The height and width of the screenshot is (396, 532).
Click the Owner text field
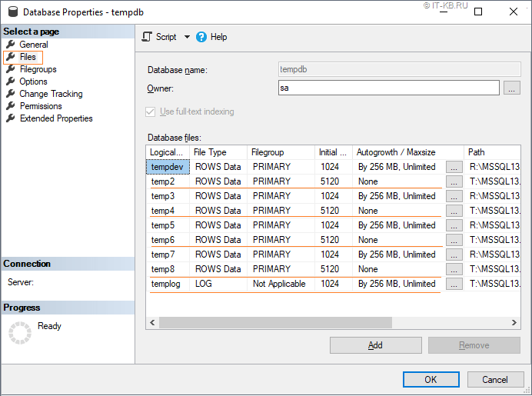coord(388,88)
